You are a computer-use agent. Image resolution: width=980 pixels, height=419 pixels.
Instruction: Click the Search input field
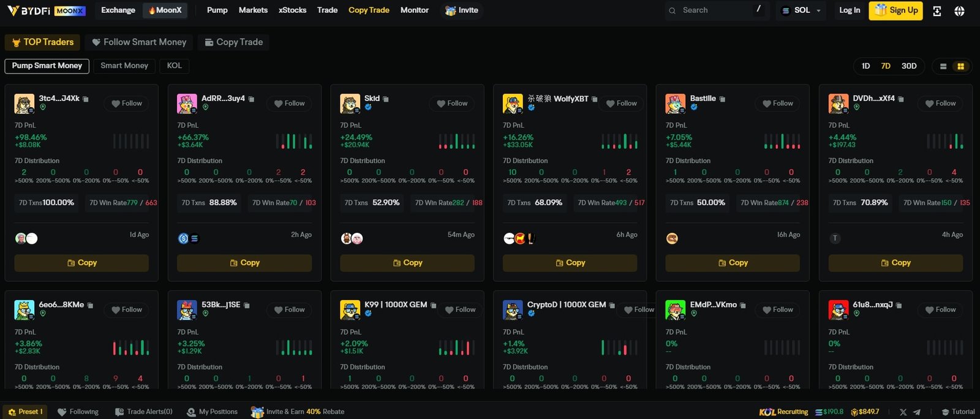coord(717,10)
